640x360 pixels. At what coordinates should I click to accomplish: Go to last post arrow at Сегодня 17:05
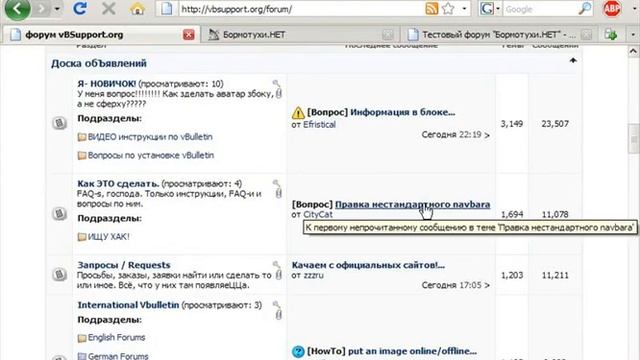pyautogui.click(x=487, y=285)
